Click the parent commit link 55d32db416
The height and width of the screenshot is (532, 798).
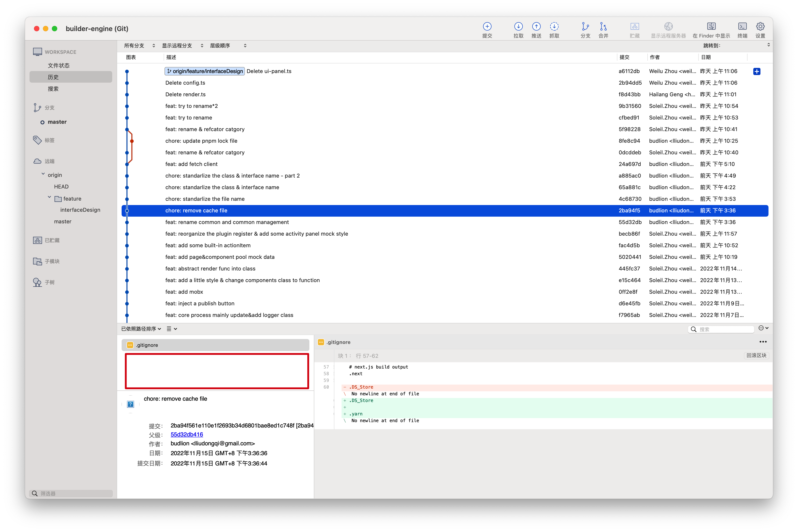point(186,434)
